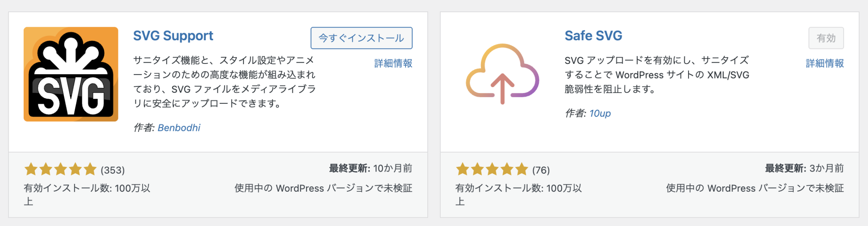Viewport: 868px width, 226px height.
Task: Click the 有効 button on Safe SVG
Action: click(826, 38)
